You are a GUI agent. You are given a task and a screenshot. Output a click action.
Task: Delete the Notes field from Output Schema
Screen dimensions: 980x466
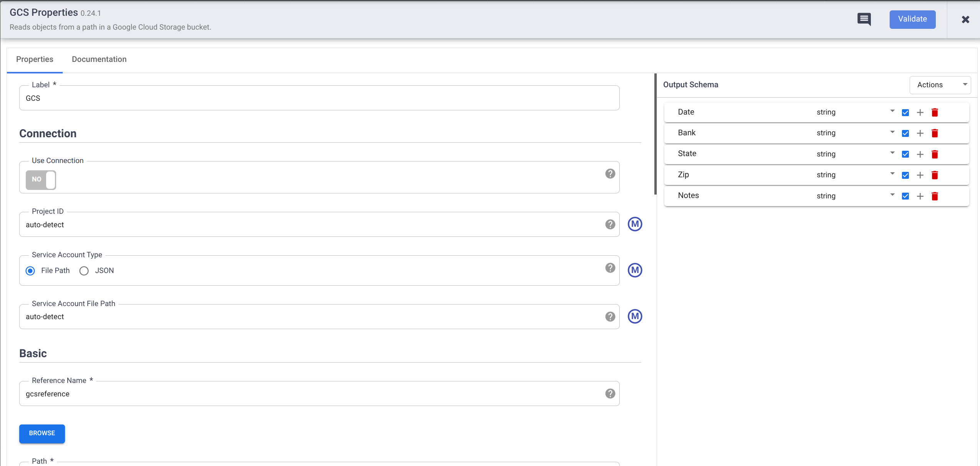935,196
